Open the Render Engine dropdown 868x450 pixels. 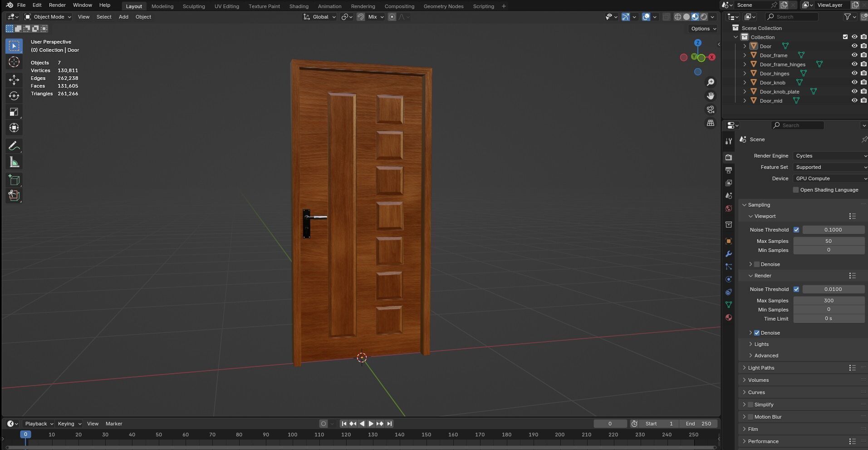(830, 156)
